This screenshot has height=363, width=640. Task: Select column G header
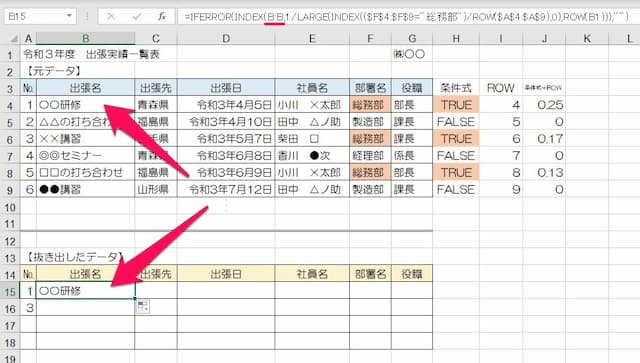point(412,39)
